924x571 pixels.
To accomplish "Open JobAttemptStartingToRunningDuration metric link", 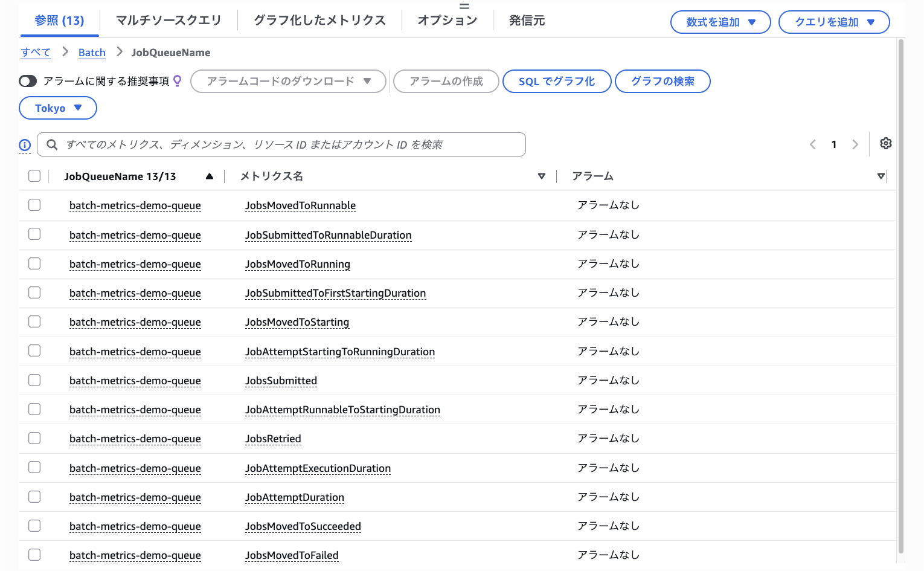I will (340, 352).
